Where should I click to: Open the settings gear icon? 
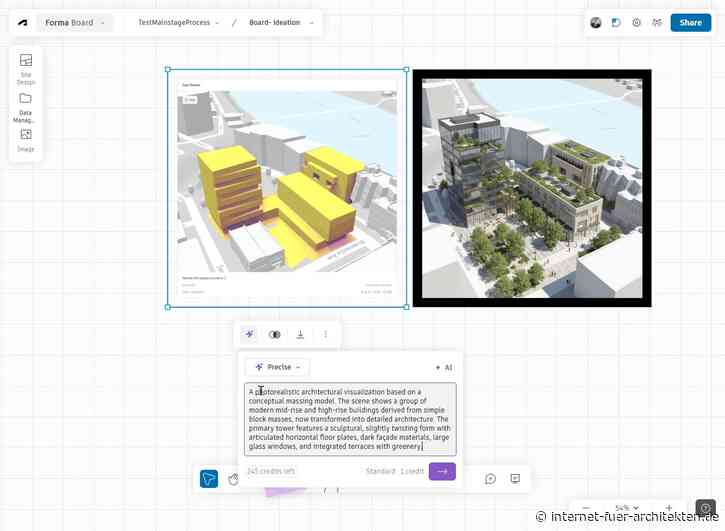pyautogui.click(x=637, y=22)
